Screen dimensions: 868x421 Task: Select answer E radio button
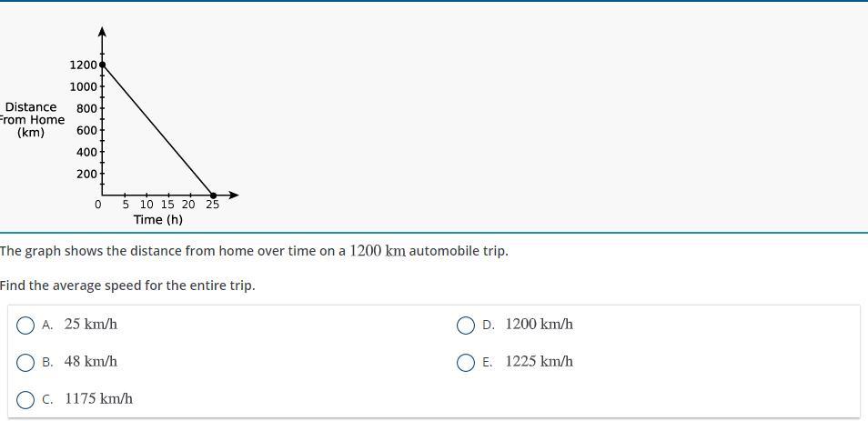pos(466,363)
